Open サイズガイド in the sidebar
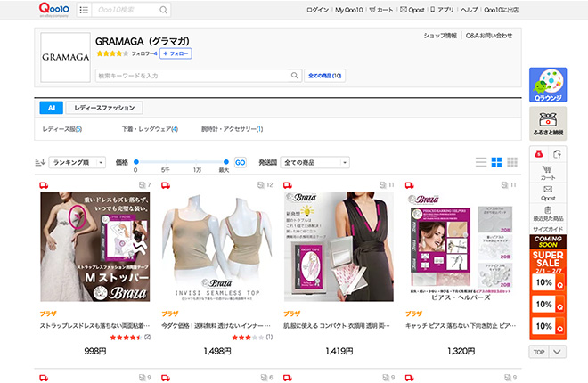This screenshot has width=588, height=383. tap(548, 229)
